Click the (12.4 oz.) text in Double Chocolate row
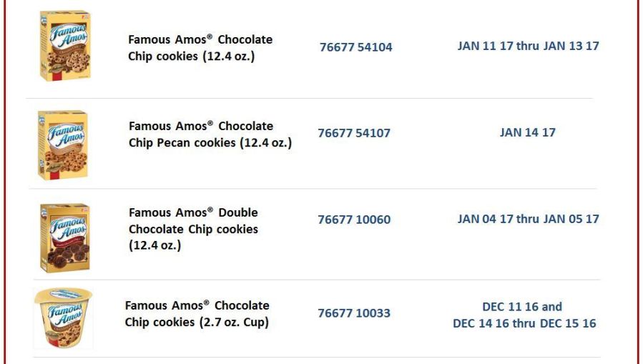The image size is (643, 364). coord(154,245)
